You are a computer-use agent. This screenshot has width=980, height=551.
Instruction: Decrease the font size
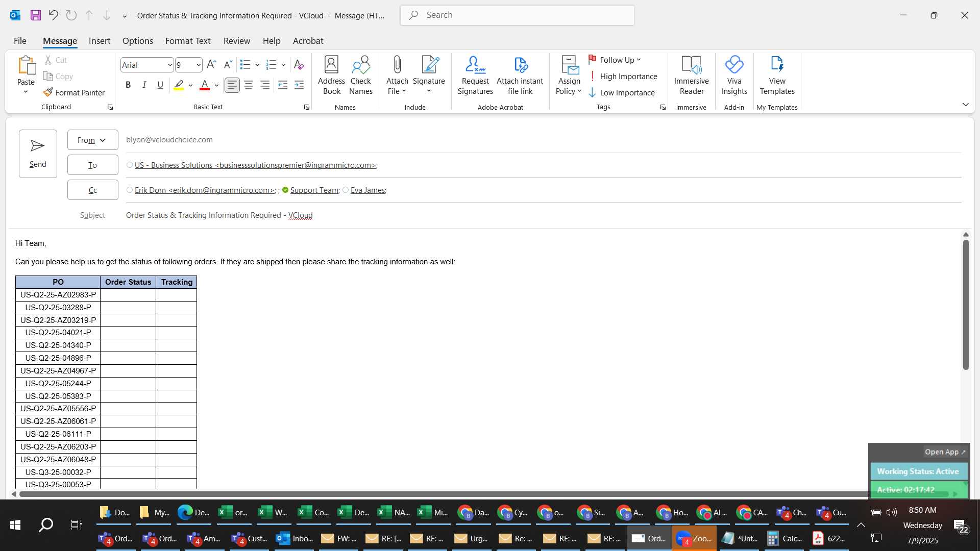coord(228,65)
